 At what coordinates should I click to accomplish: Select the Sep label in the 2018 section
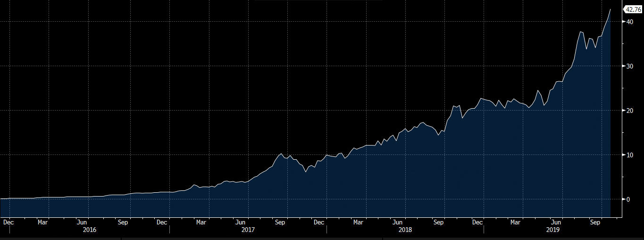tap(438, 222)
